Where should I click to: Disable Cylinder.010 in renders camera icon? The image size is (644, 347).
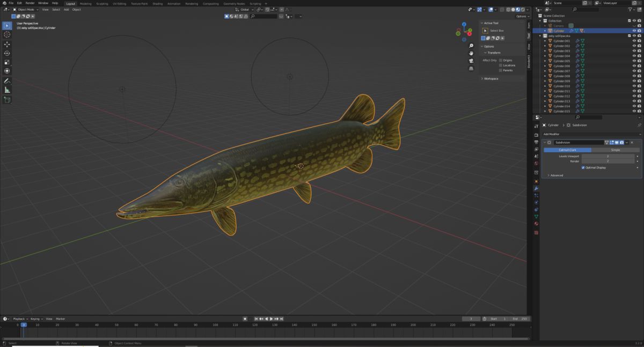pyautogui.click(x=639, y=86)
